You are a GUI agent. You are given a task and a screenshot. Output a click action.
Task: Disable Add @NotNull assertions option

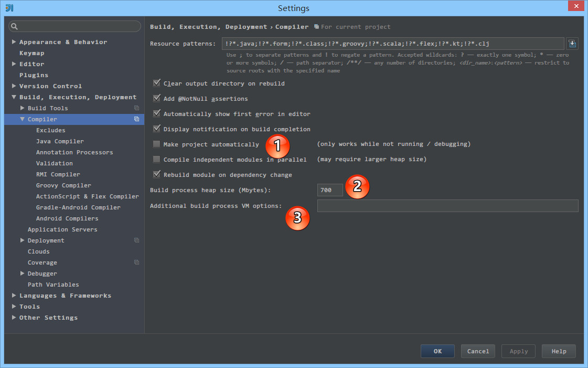pos(156,99)
